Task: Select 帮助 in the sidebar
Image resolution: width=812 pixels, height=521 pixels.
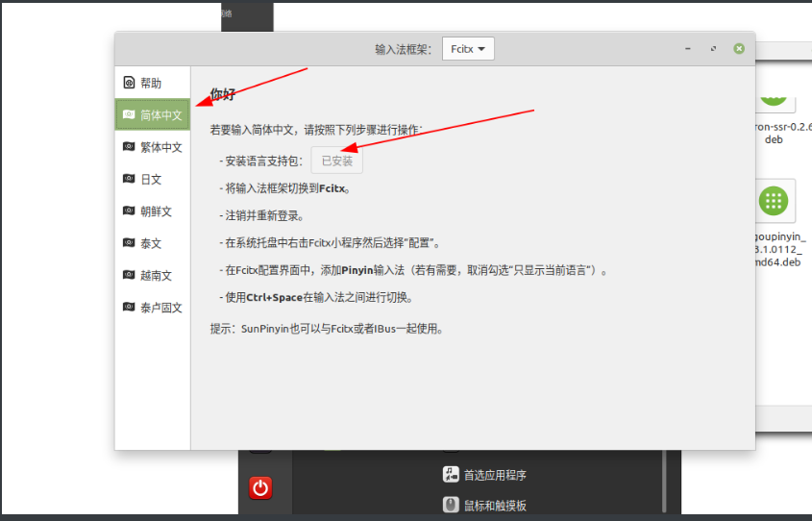Action: point(152,83)
